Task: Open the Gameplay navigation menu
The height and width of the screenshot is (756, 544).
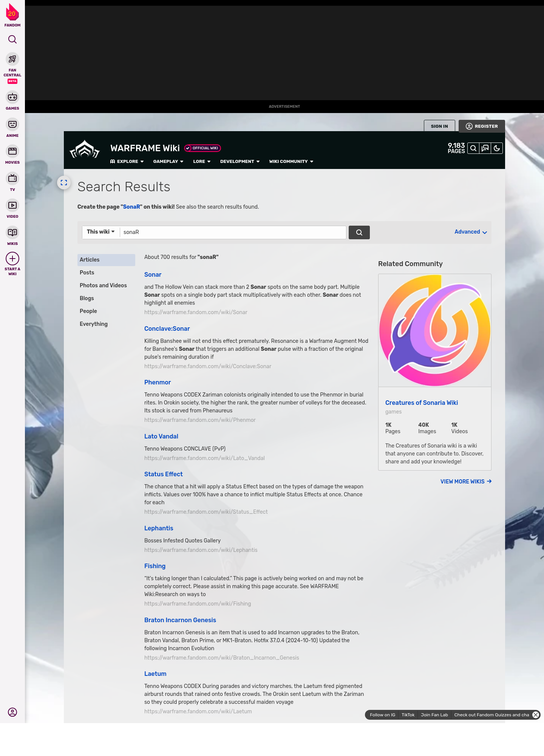Action: 168,161
